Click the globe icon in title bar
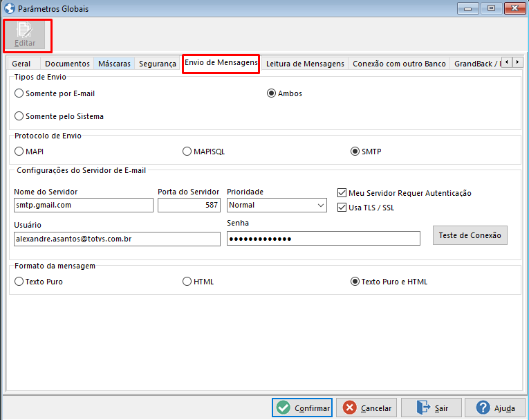Viewport: 529px width, 420px height. [x=10, y=8]
